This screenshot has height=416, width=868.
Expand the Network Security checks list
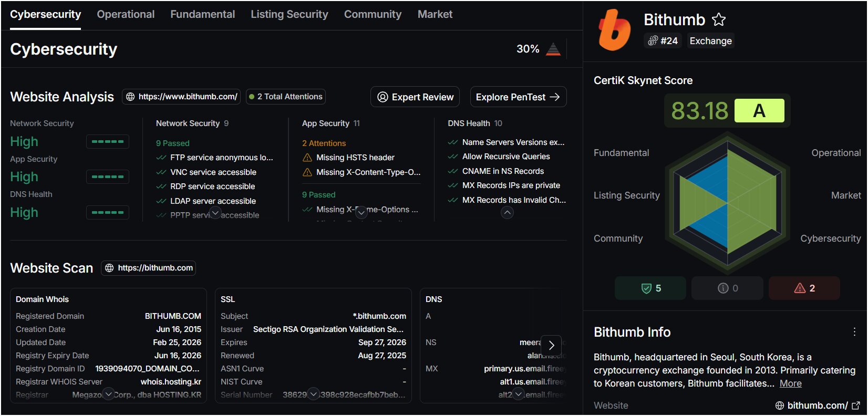[215, 213]
